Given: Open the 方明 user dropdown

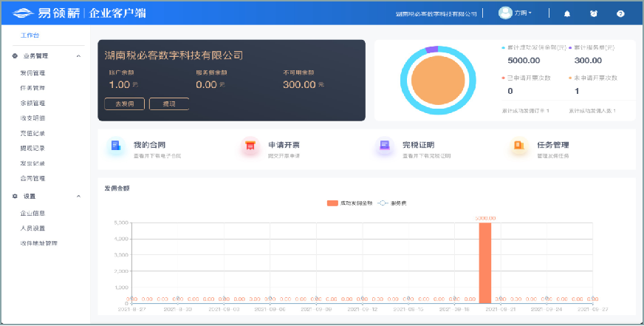Looking at the screenshot, I should point(523,13).
